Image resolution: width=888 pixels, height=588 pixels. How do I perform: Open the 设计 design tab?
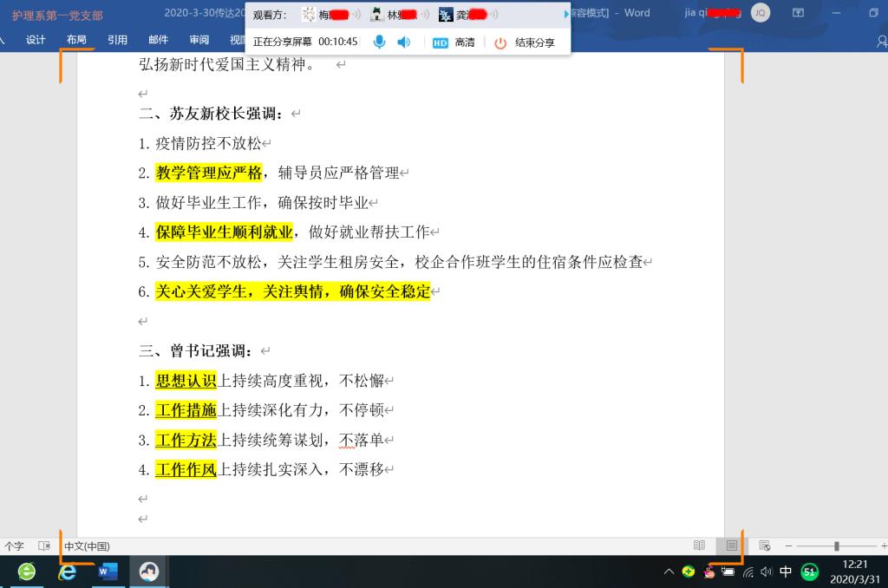[36, 40]
